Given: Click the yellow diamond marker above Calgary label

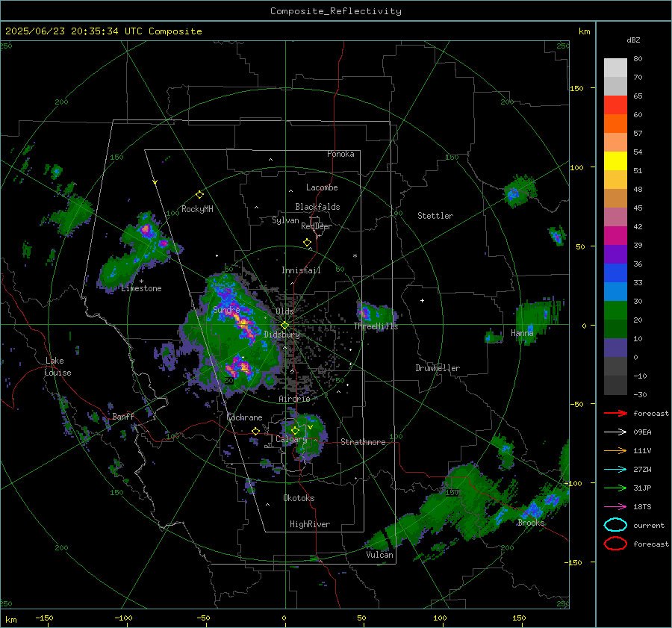Looking at the screenshot, I should (x=295, y=430).
